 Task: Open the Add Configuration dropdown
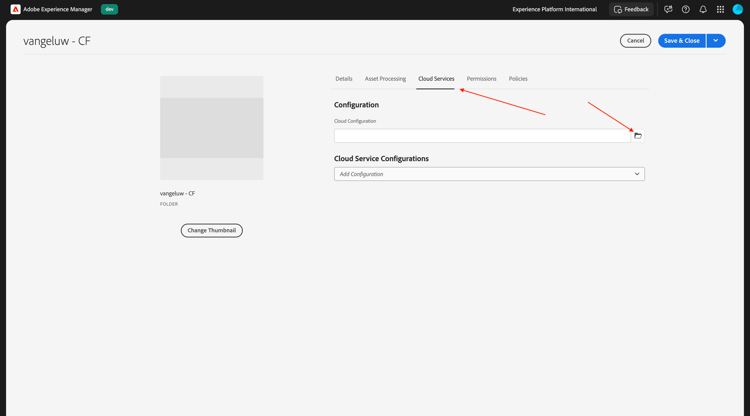point(489,174)
